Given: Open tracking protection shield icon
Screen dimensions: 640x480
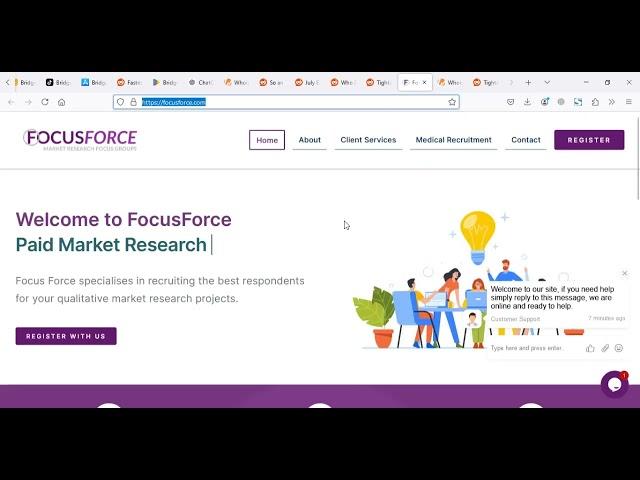Looking at the screenshot, I should pyautogui.click(x=120, y=102).
